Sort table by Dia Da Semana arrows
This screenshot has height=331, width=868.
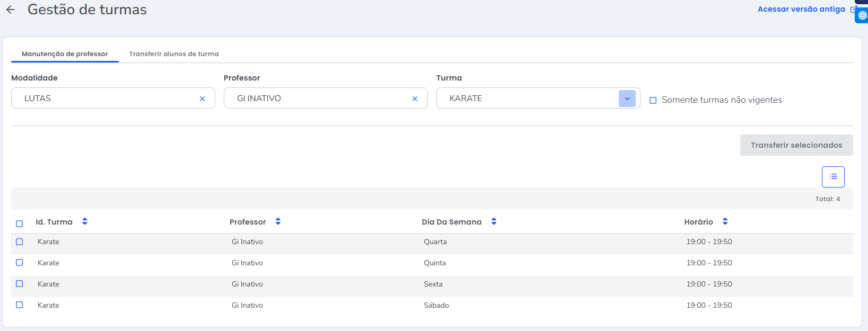(494, 221)
